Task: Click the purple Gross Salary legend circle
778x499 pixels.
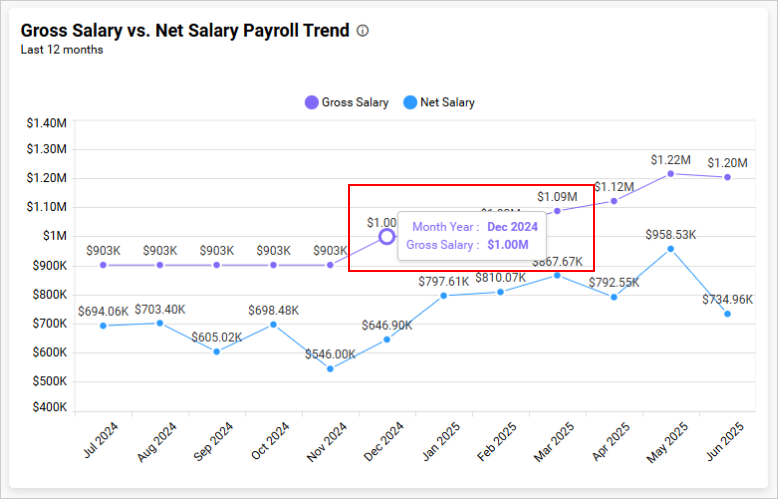Action: [x=312, y=102]
